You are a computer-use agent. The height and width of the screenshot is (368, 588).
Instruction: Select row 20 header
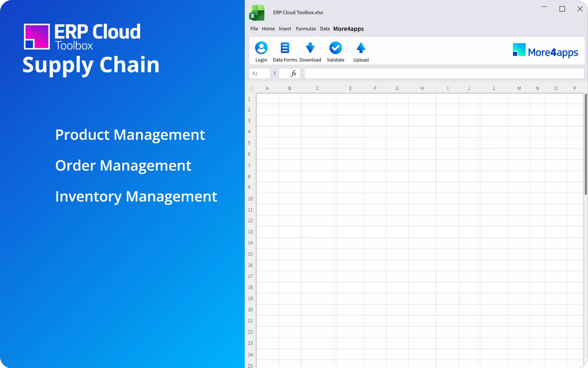[250, 309]
